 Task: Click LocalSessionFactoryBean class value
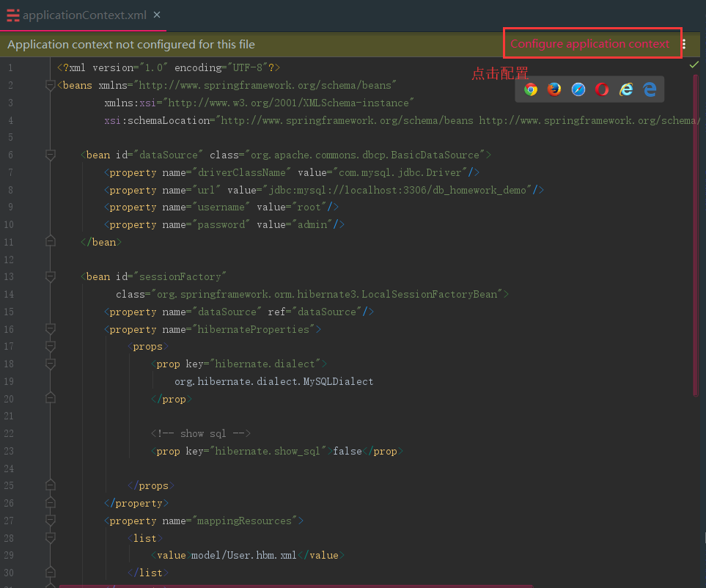pyautogui.click(x=327, y=294)
